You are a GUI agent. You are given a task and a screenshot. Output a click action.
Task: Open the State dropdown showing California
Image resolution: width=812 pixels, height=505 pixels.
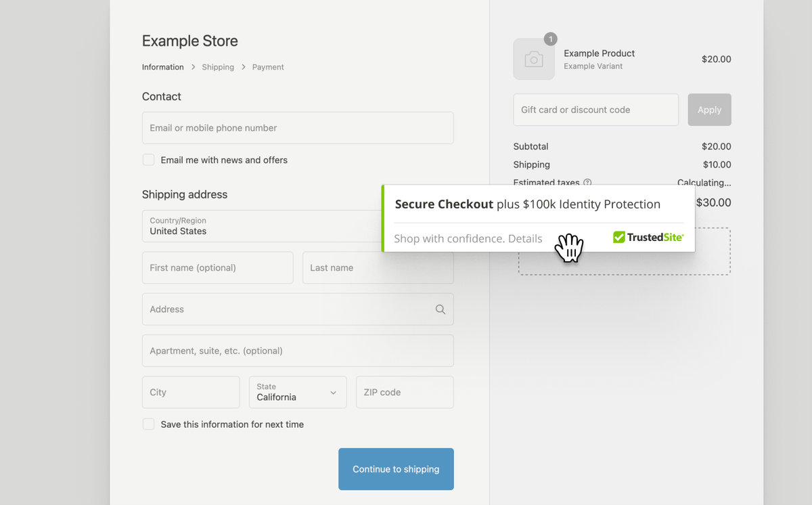[298, 393]
